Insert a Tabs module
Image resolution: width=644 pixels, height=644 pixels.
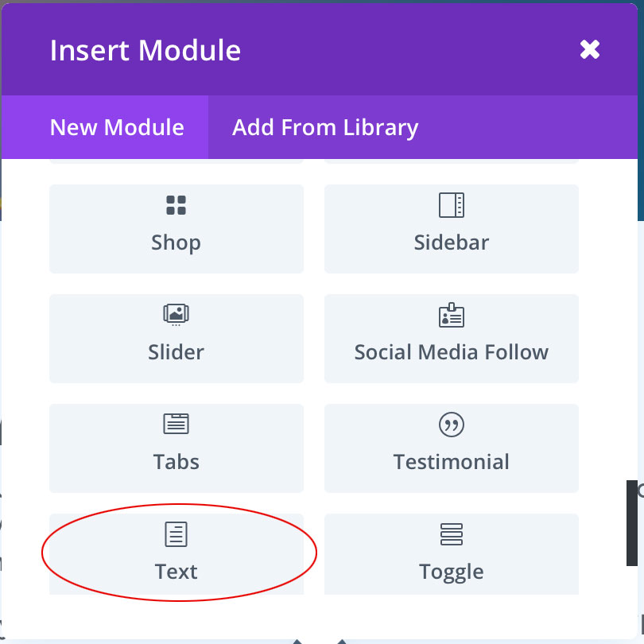click(176, 448)
